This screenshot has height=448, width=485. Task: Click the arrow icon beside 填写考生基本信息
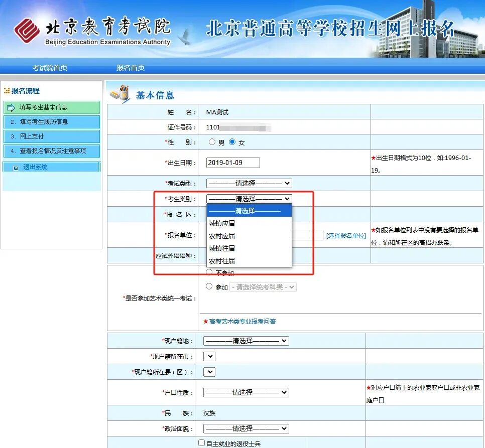coord(11,107)
